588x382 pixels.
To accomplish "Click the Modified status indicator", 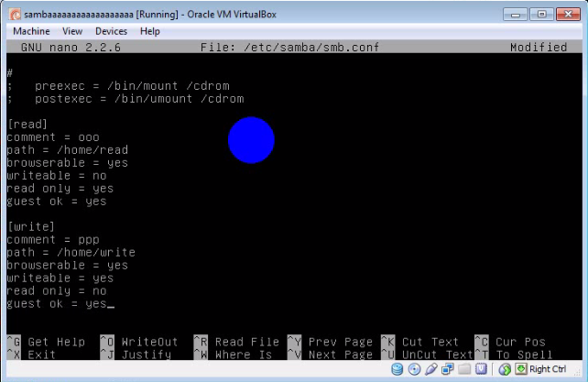I will click(539, 48).
